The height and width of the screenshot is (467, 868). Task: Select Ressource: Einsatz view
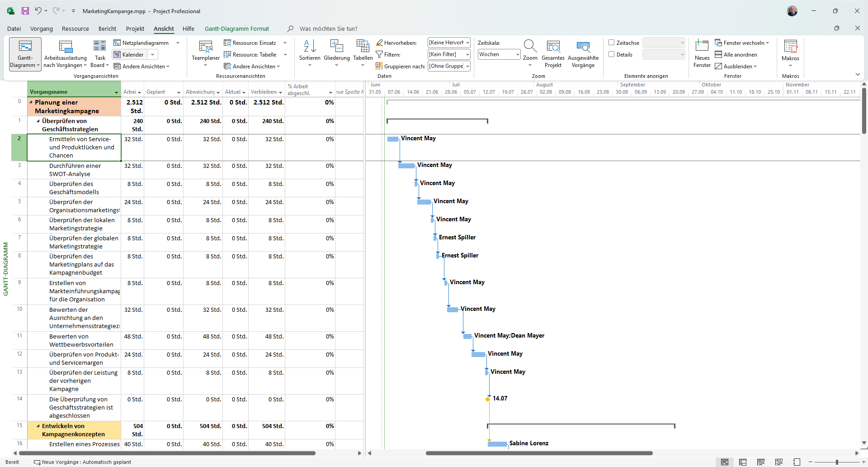[x=250, y=43]
